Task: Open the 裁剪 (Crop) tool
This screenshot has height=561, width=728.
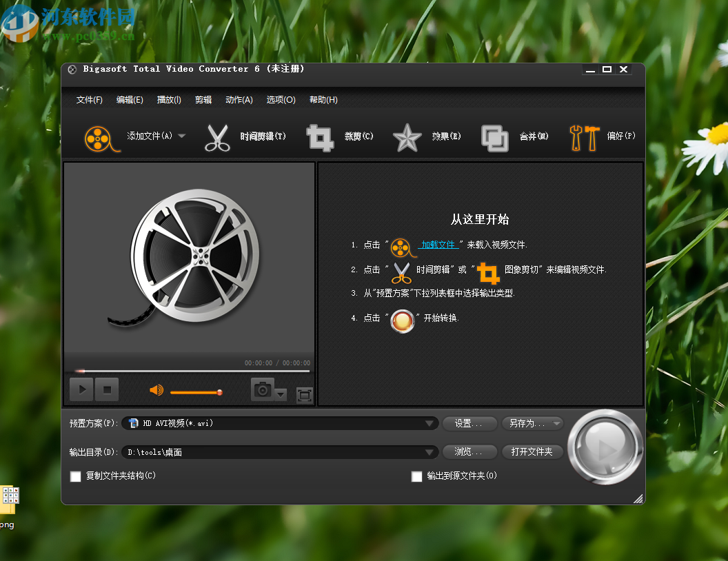Action: point(320,136)
